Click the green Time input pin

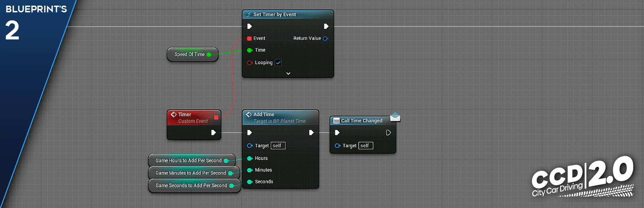[250, 50]
